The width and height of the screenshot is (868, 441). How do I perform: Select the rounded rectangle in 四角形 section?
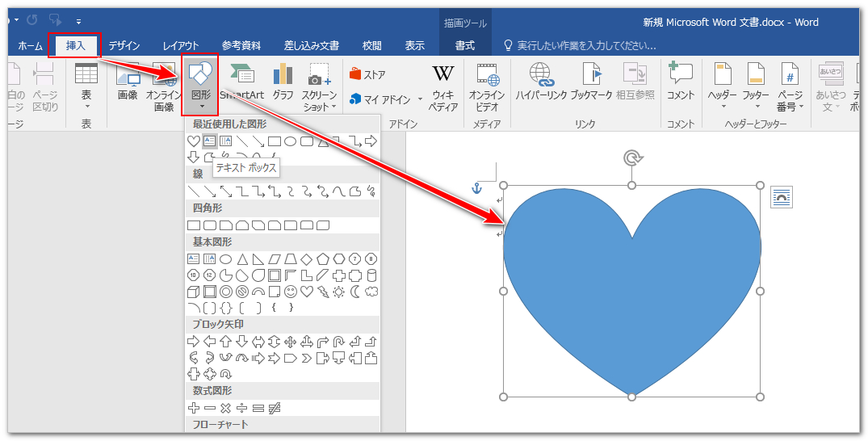click(210, 225)
